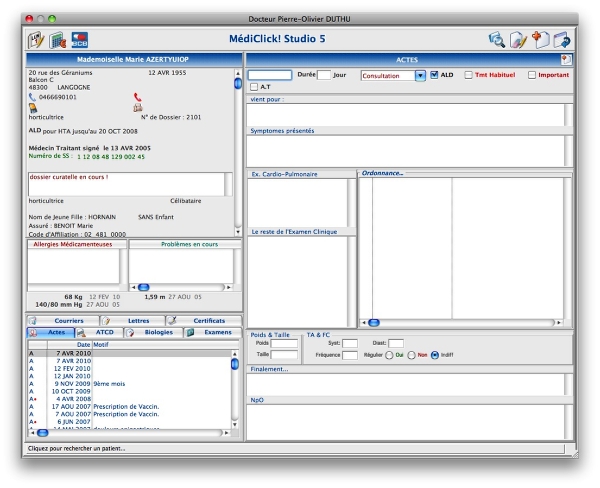Viewport: 600px width, 488px height.
Task: Click the actes list horizontal scrollbar thumb
Action: click(42, 433)
